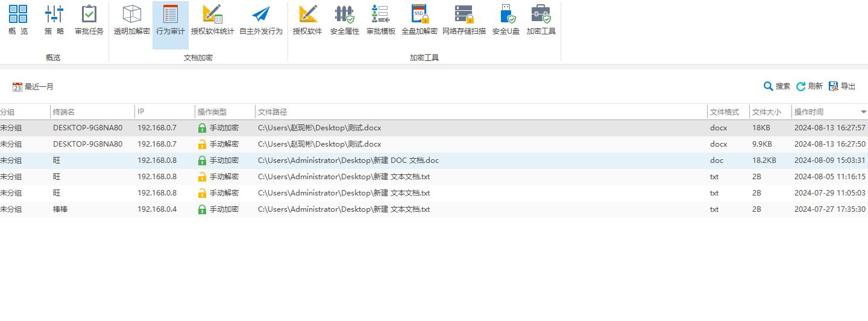Screen dimensions: 868x321
Task: Toggle the 操作时间 sort arrow
Action: pyautogui.click(x=863, y=112)
